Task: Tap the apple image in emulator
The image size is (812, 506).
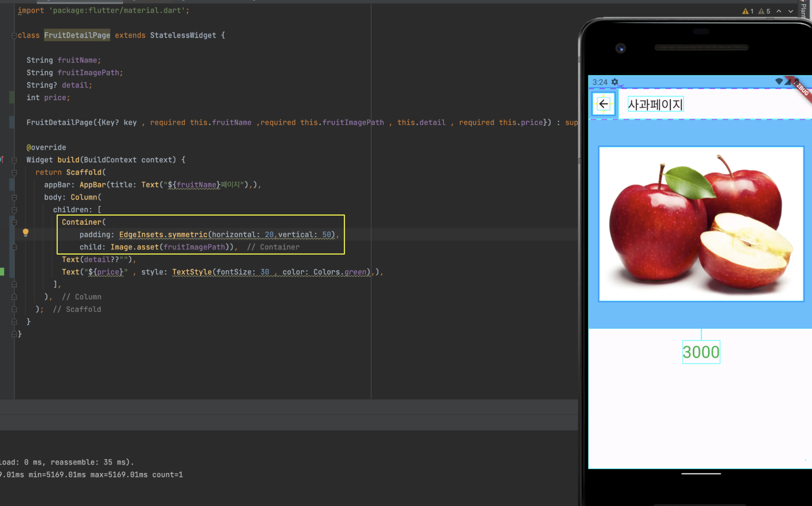Action: coord(701,224)
